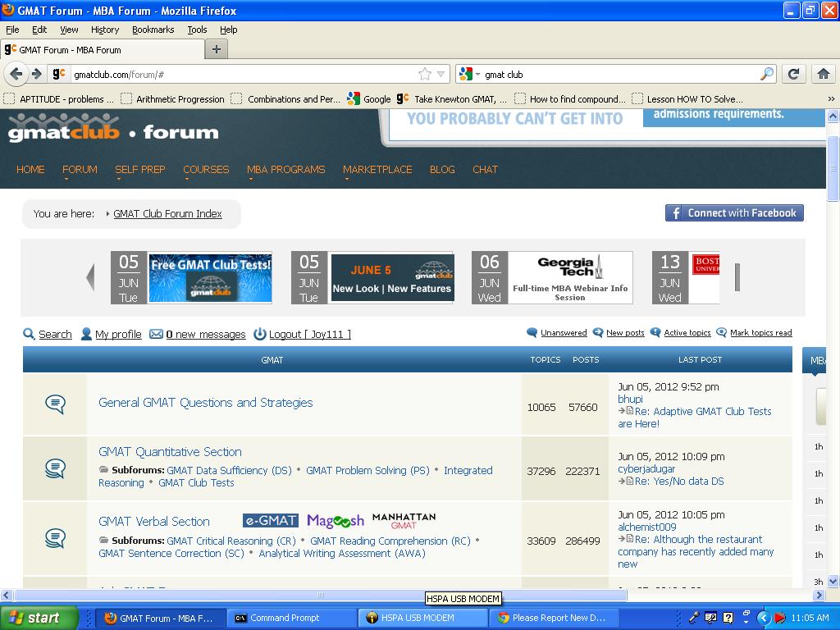Click the Home icon in the toolbar
Viewport: 840px width, 630px height.
pos(824,74)
